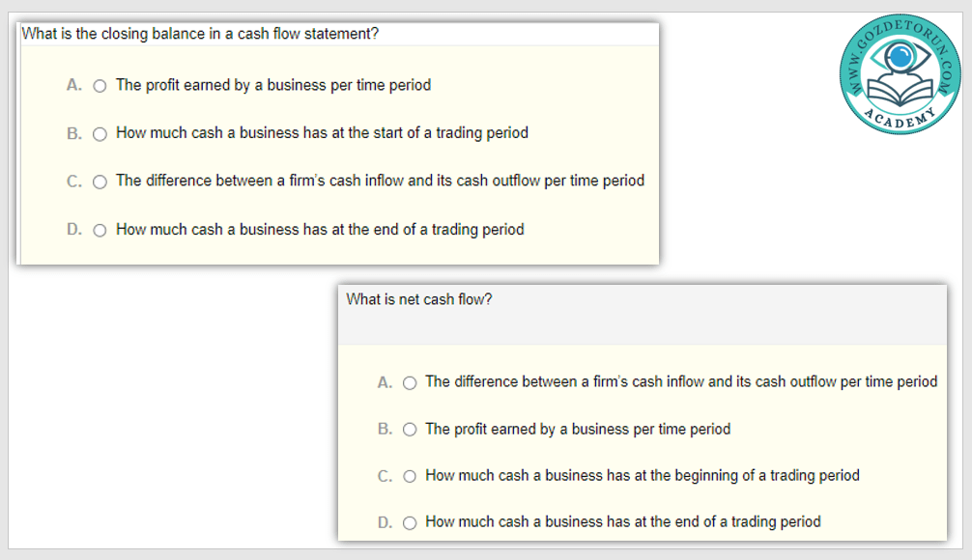Viewport: 972px width, 560px height.
Task: Choose radio button D under closing balance question
Action: pyautogui.click(x=100, y=231)
